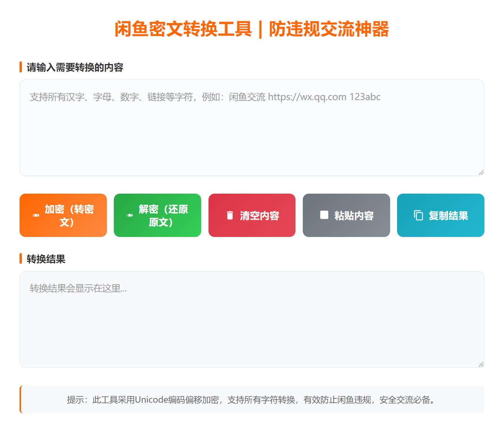Paste clipboard using the gray 粘贴内容 button
This screenshot has height=431, width=504.
[x=346, y=215]
